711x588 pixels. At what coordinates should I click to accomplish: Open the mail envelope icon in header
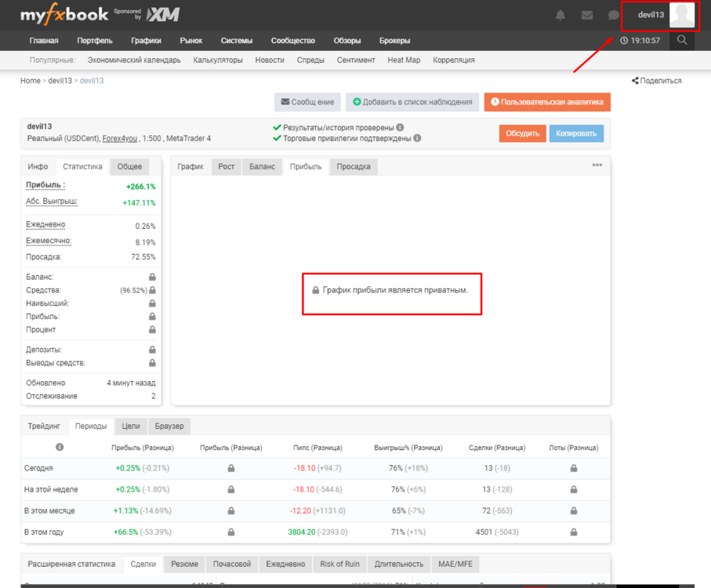(587, 16)
